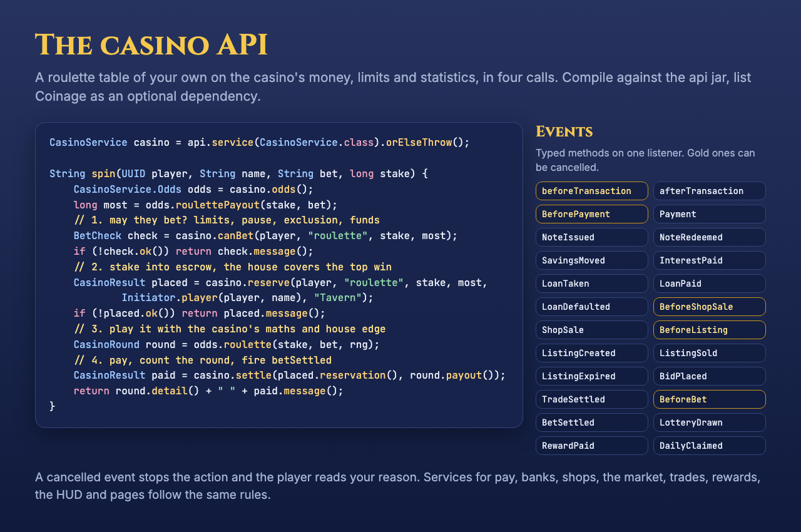The height and width of the screenshot is (532, 801).
Task: Click the plain ShopSale event chip
Action: [592, 330]
